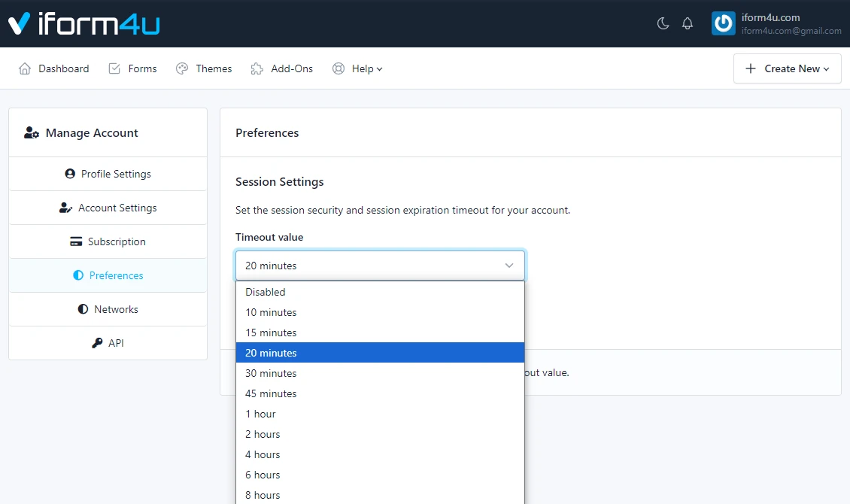Screen dimensions: 850x504
Task: Open the iform4u.com account avatar
Action: click(x=723, y=23)
